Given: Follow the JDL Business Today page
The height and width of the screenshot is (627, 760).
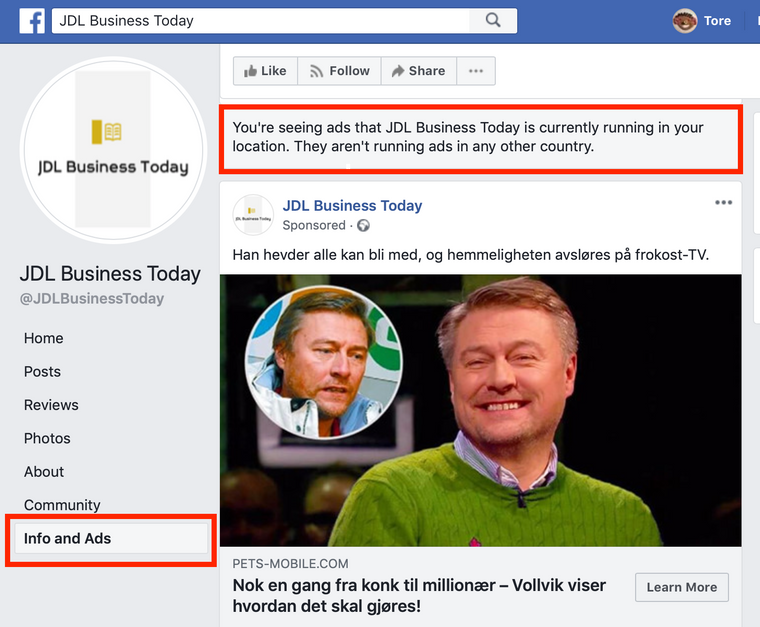Looking at the screenshot, I should [x=339, y=71].
